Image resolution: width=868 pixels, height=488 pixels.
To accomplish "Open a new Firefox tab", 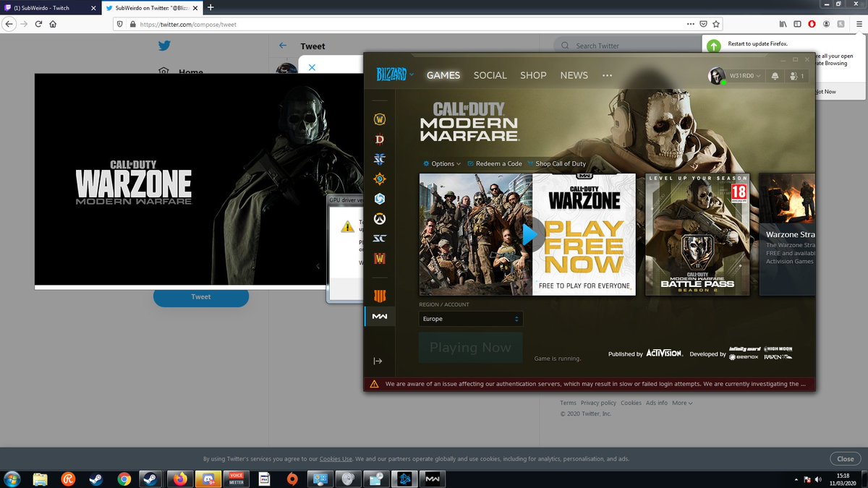I will 210,7.
